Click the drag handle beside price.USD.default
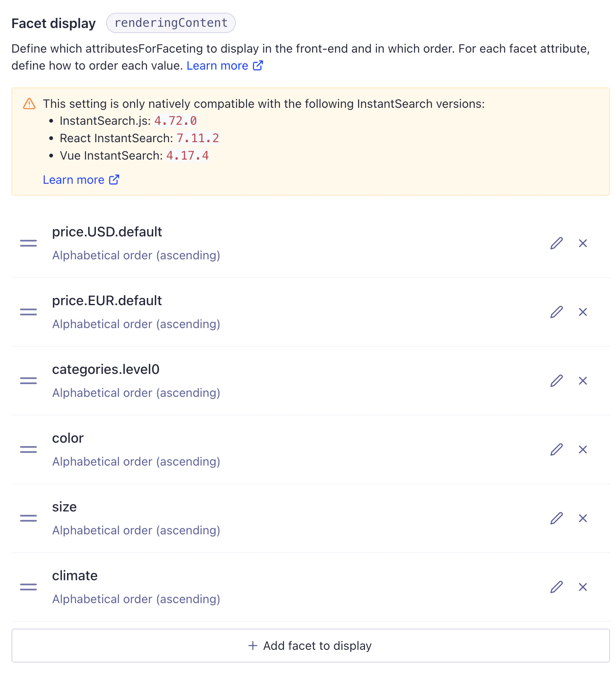The width and height of the screenshot is (616, 674). pos(28,243)
